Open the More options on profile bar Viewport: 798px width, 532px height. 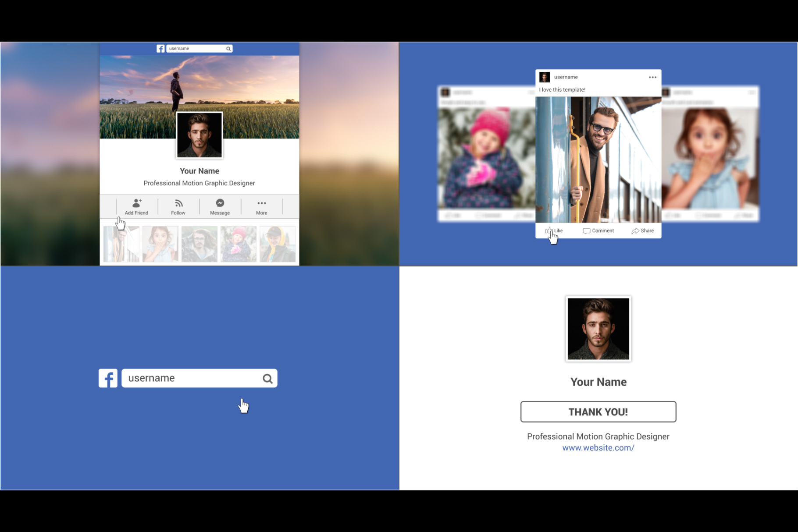click(x=262, y=203)
